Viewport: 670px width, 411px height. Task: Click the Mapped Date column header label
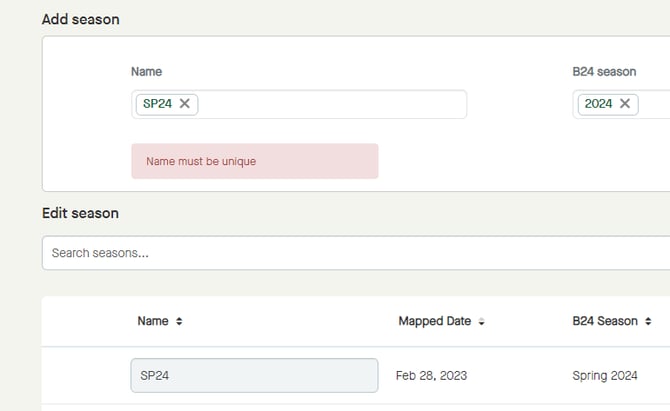434,322
